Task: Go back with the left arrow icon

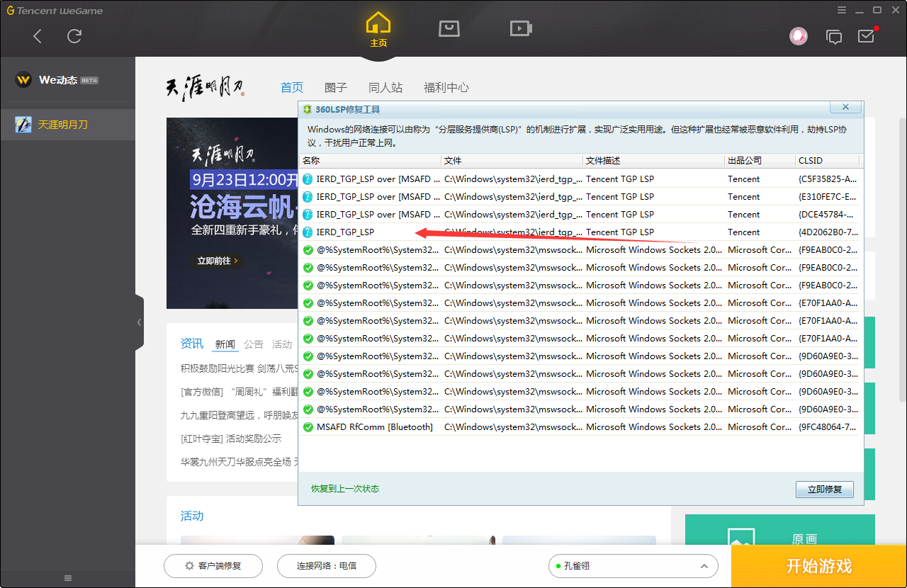Action: 38,36
